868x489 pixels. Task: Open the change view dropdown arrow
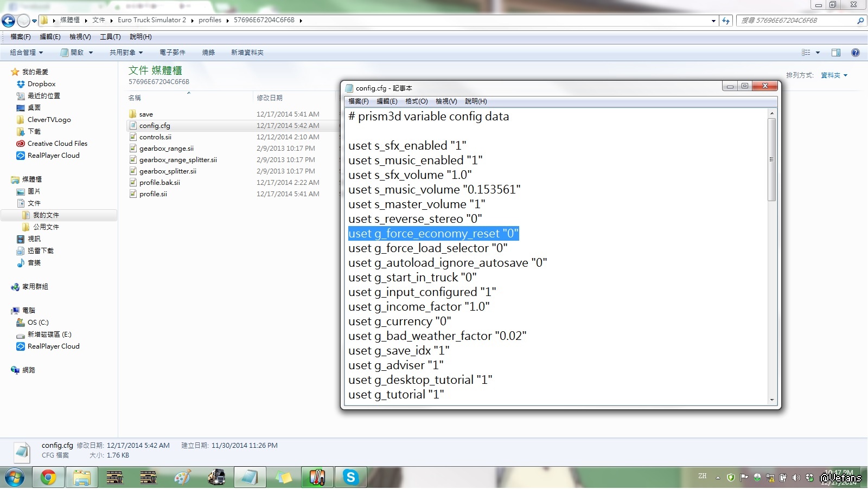(x=818, y=53)
